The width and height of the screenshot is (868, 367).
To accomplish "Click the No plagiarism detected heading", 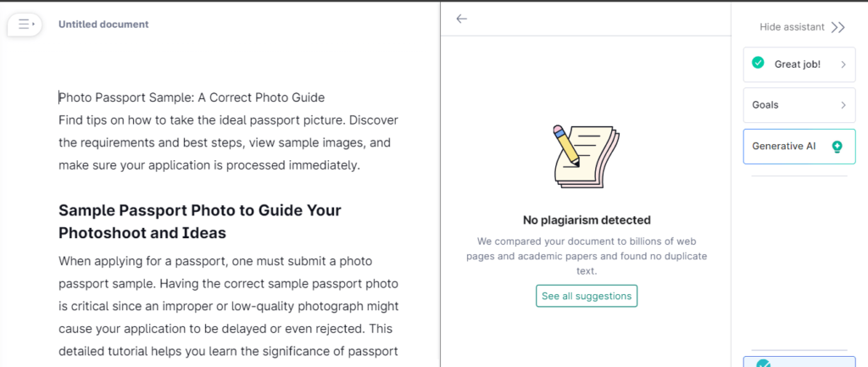I will point(587,220).
